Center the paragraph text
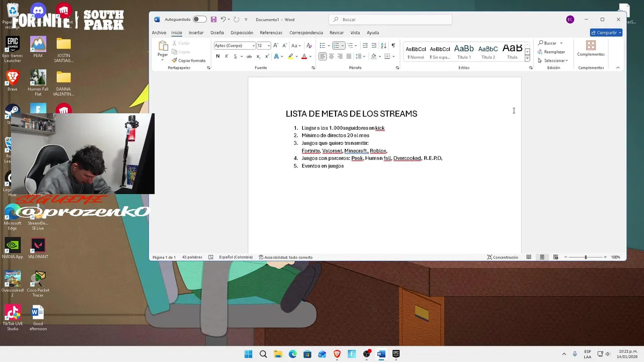 (331, 56)
